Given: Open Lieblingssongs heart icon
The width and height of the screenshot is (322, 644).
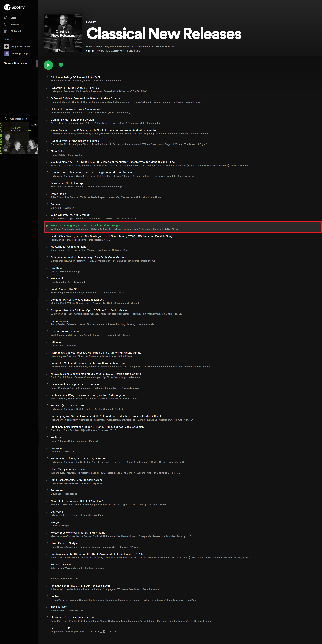Looking at the screenshot, I should click(x=6, y=53).
